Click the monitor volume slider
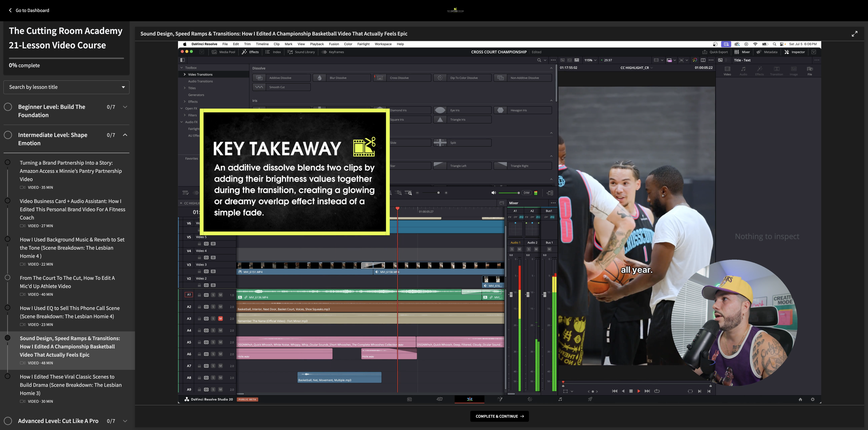 (x=509, y=193)
